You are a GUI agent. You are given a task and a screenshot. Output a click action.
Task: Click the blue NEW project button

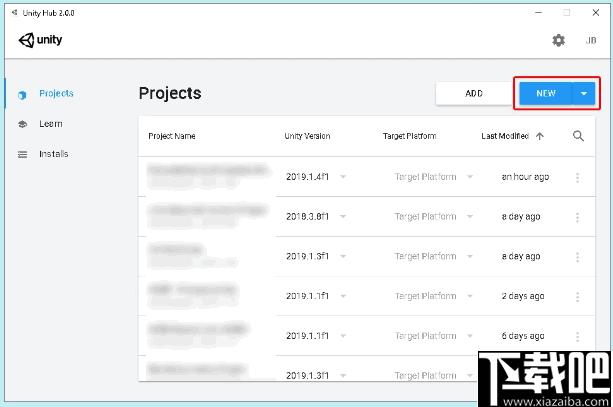point(546,93)
